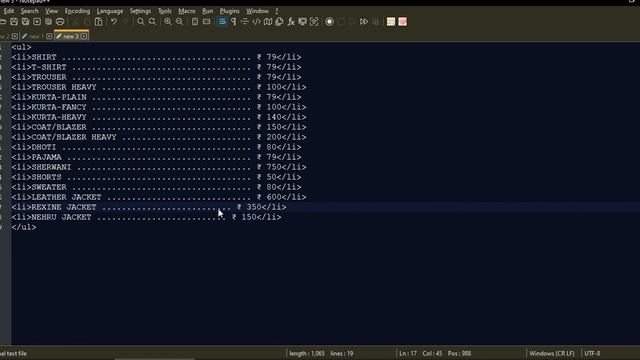Close the new 3 tab
The height and width of the screenshot is (360, 640).
84,36
